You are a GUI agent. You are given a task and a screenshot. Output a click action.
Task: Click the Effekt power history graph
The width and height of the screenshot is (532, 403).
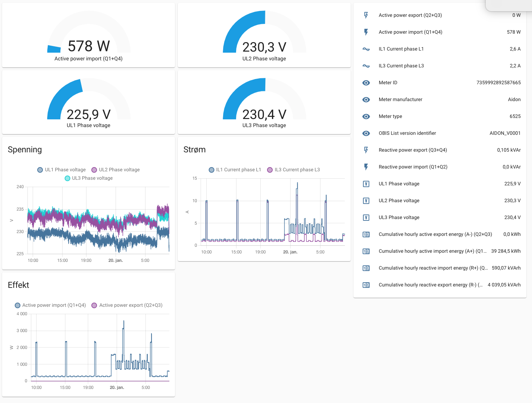click(x=100, y=347)
